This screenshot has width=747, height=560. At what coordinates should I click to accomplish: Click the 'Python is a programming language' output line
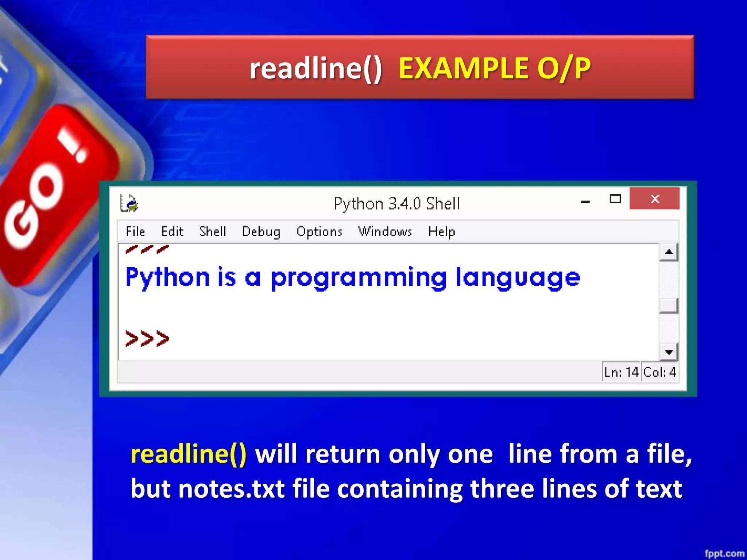(352, 278)
